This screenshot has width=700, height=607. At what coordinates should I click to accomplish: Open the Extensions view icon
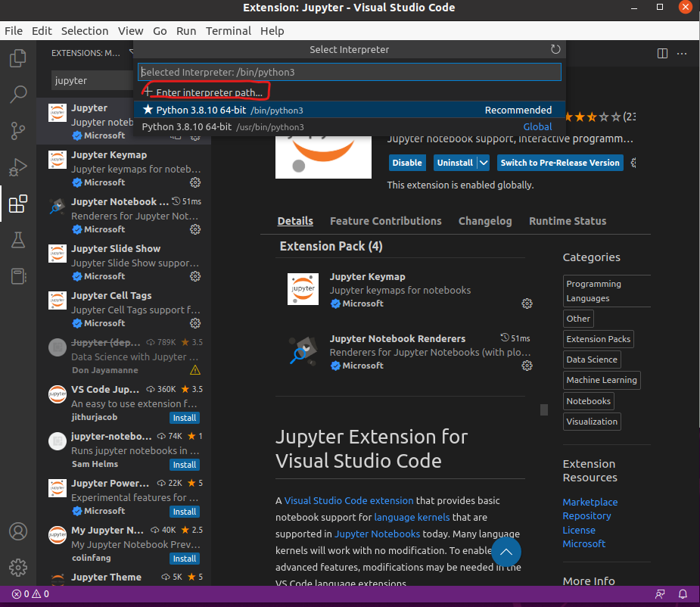click(18, 204)
